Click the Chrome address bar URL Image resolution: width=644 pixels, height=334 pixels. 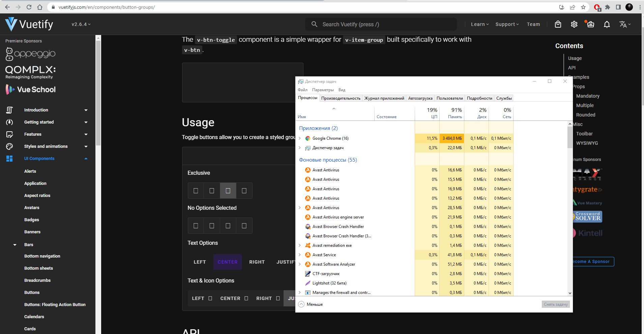[107, 7]
